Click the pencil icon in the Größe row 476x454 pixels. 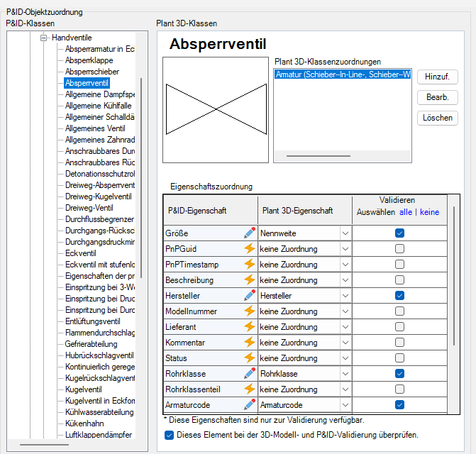coord(250,233)
